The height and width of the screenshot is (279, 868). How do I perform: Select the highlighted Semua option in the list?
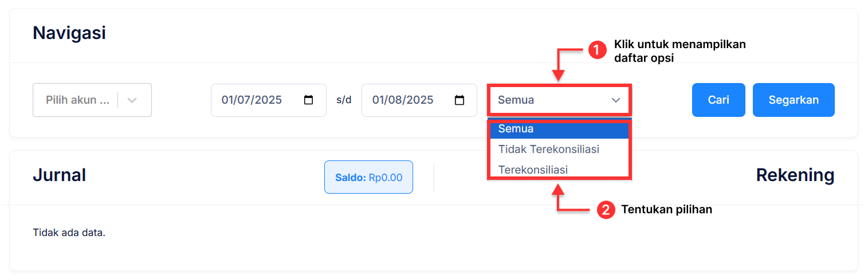tap(516, 129)
